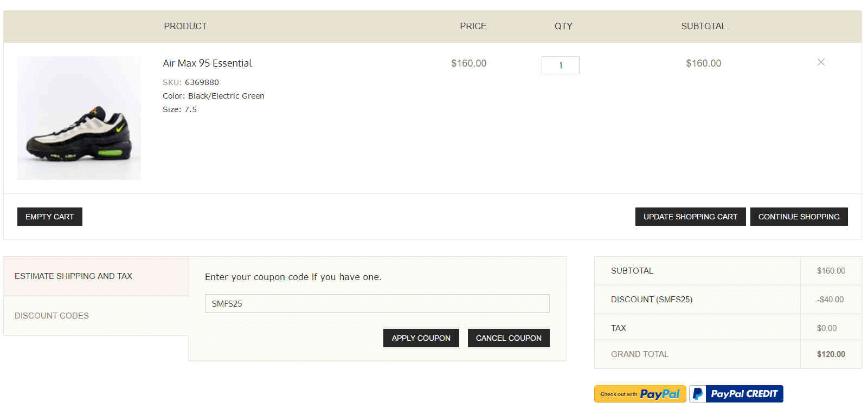Click Continue Shopping button
The width and height of the screenshot is (868, 409).
click(799, 217)
